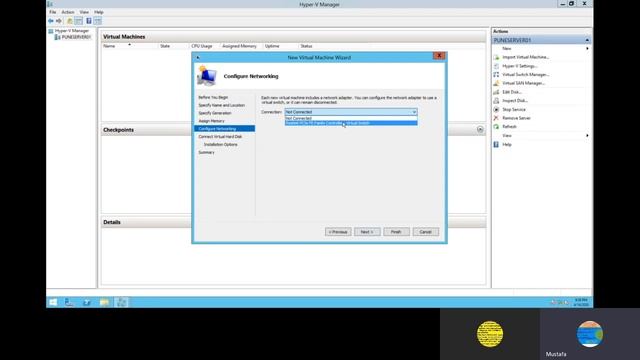This screenshot has width=640, height=360.
Task: Click Mustafa's participant avatar
Action: [590, 334]
